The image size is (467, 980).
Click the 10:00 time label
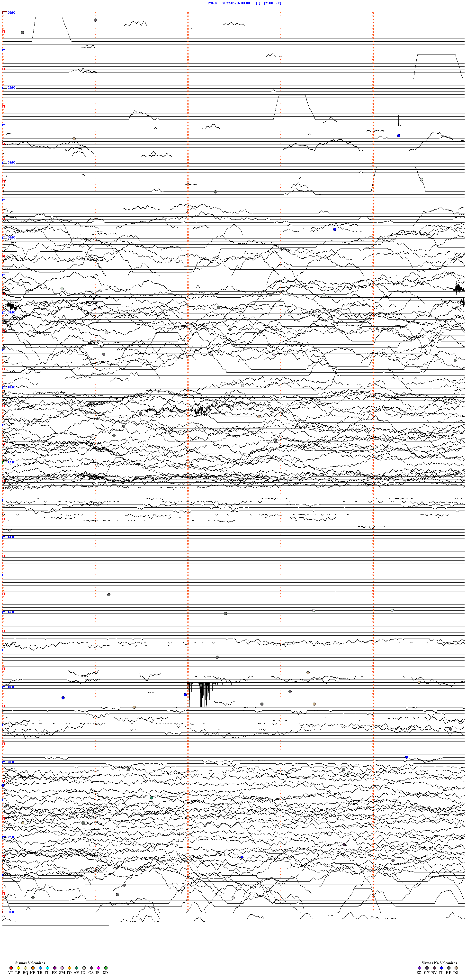pos(11,387)
